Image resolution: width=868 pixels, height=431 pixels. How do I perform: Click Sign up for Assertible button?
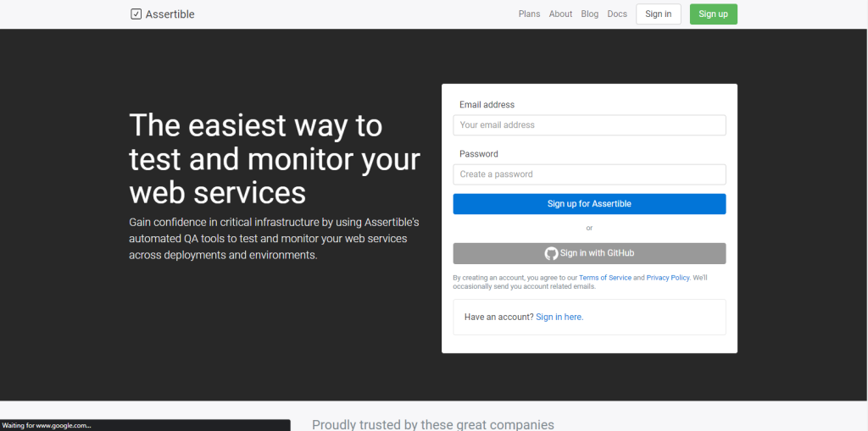[x=589, y=203]
